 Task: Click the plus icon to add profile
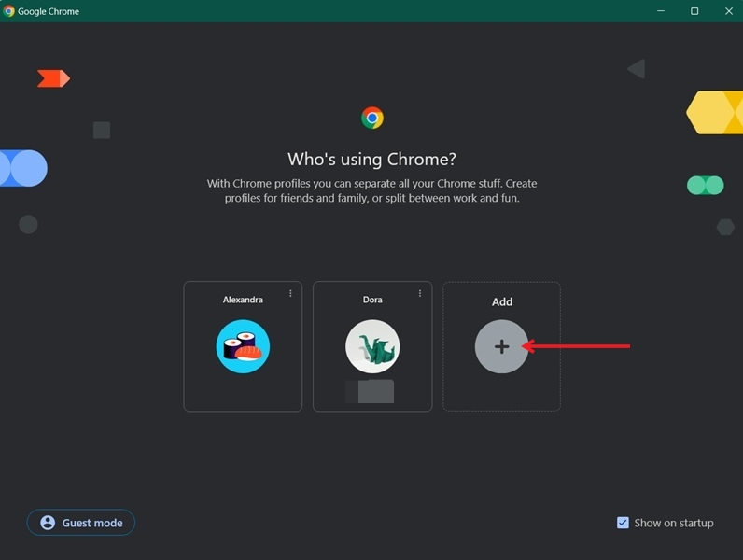[501, 346]
